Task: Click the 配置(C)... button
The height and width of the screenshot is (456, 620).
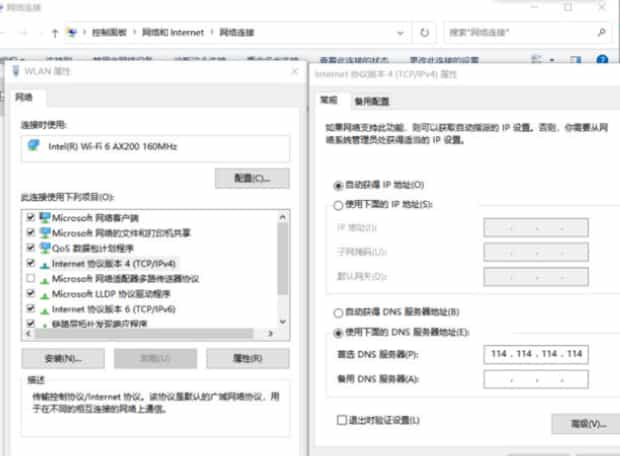Action: click(x=252, y=178)
